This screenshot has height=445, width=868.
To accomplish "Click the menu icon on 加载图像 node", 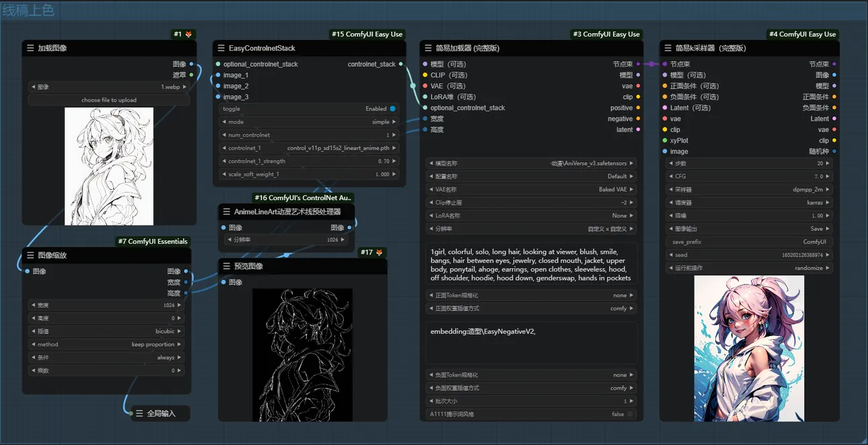I will pyautogui.click(x=30, y=48).
